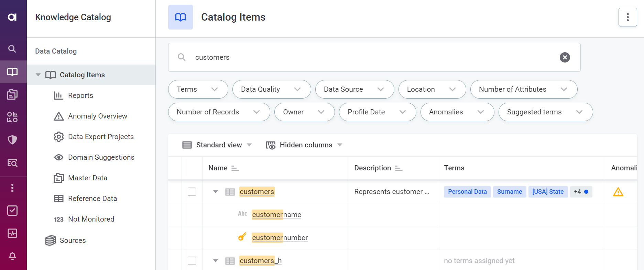The image size is (644, 270).
Task: Open the Owner filter dropdown
Action: point(304,112)
